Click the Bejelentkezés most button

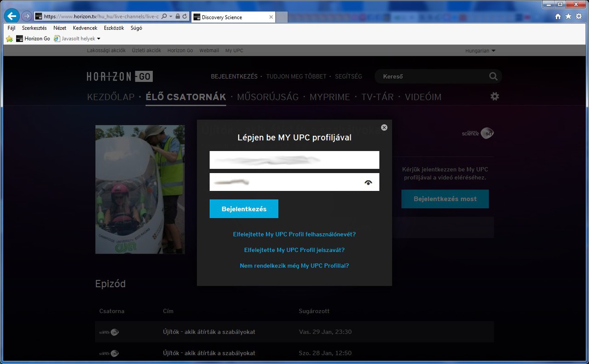coord(445,199)
